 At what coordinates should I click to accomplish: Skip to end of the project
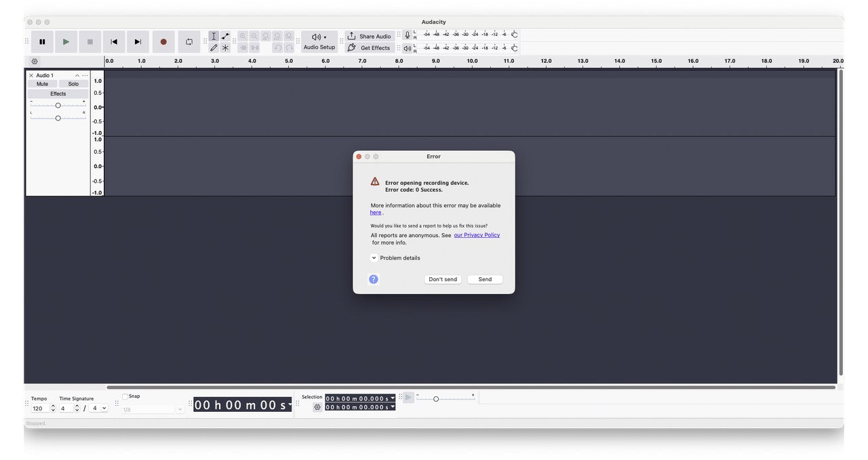138,42
